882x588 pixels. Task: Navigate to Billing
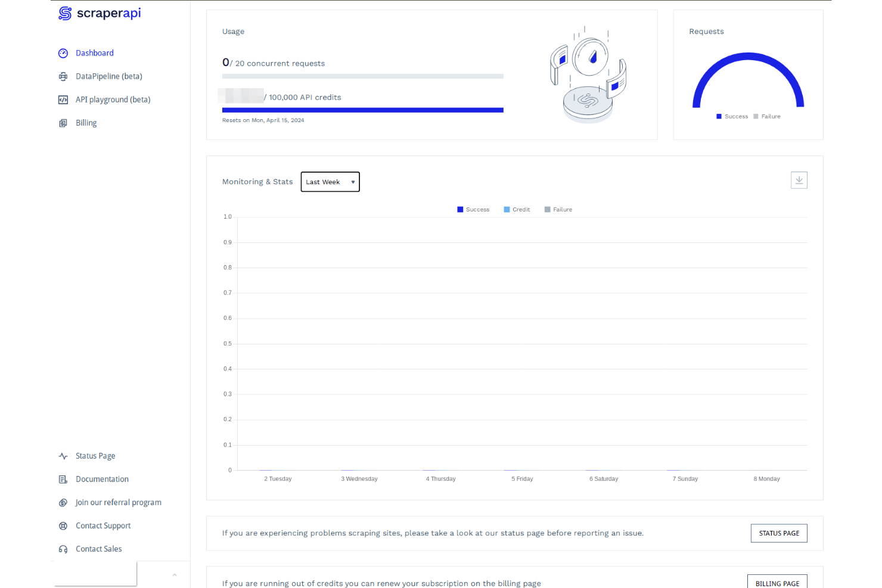[x=86, y=123]
